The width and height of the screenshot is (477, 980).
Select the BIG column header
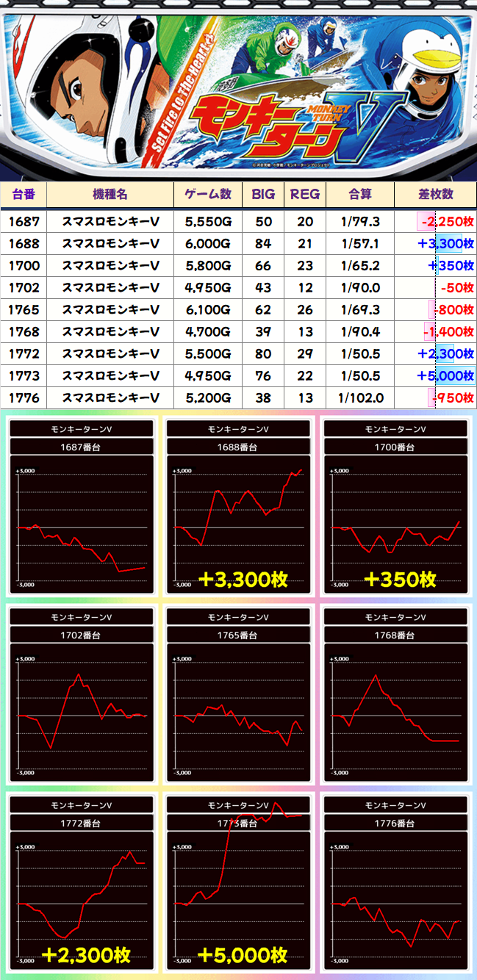tap(263, 194)
